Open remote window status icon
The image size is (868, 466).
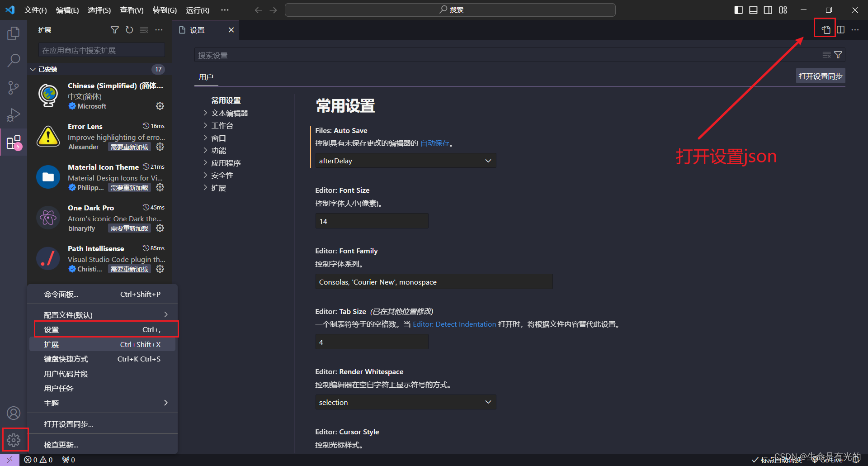pyautogui.click(x=9, y=460)
